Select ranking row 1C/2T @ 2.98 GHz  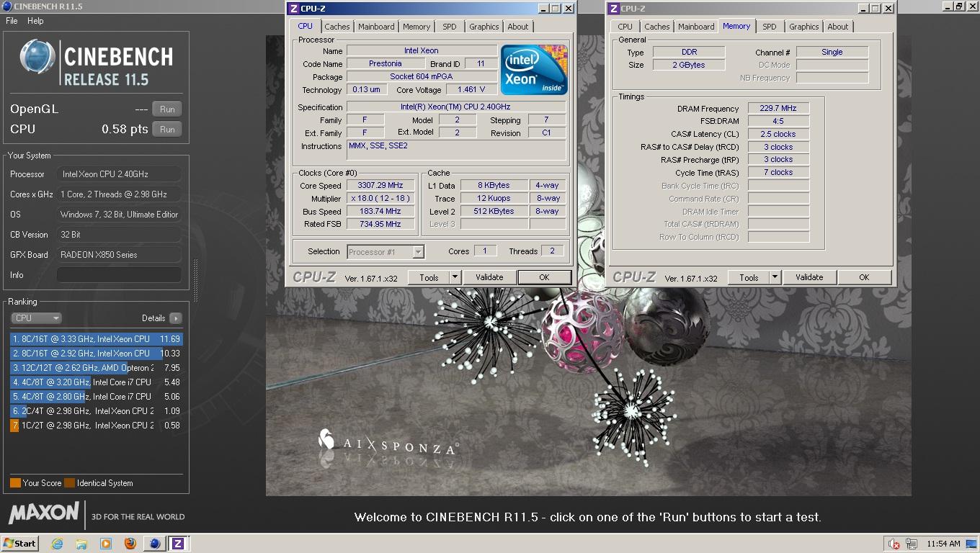[x=97, y=426]
